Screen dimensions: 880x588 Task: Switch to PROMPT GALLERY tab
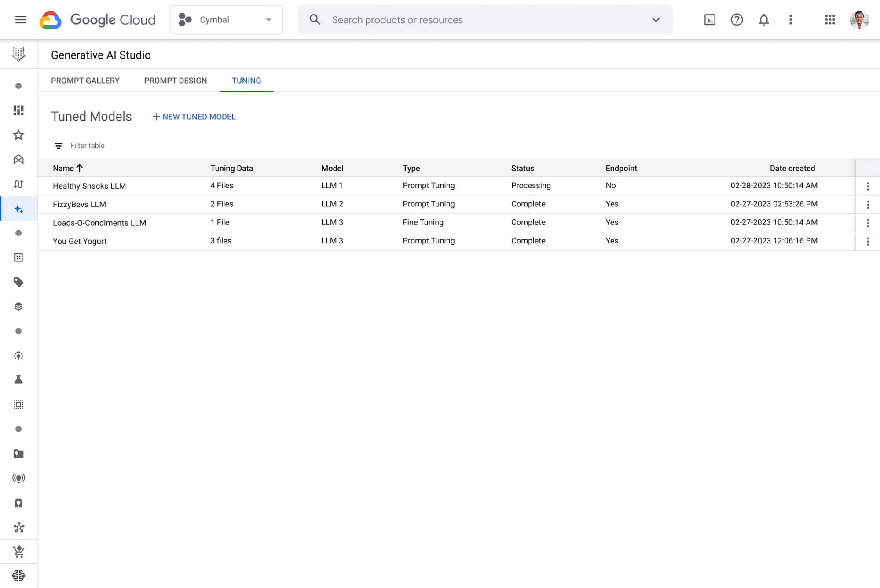click(x=85, y=80)
